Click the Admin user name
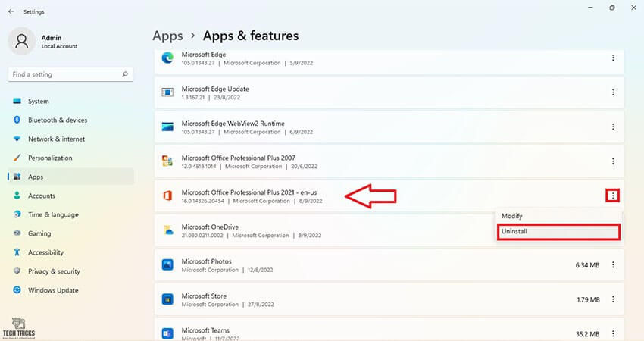The image size is (644, 341). click(x=52, y=38)
